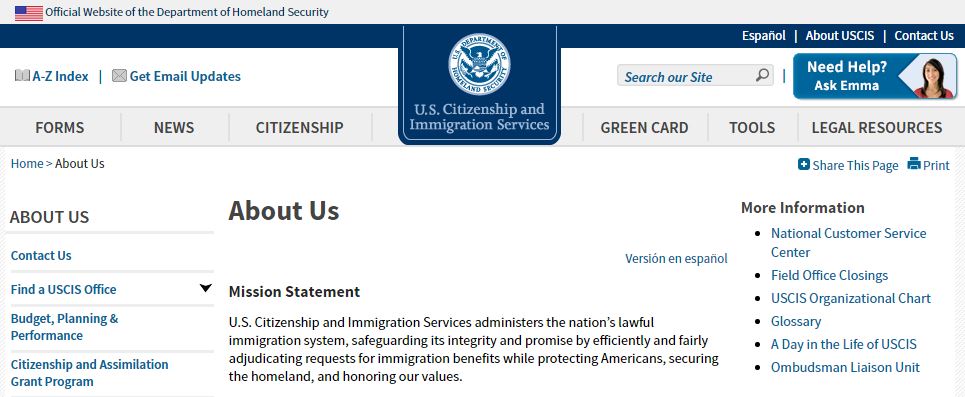Click the US flag icon
965x397 pixels.
(29, 12)
